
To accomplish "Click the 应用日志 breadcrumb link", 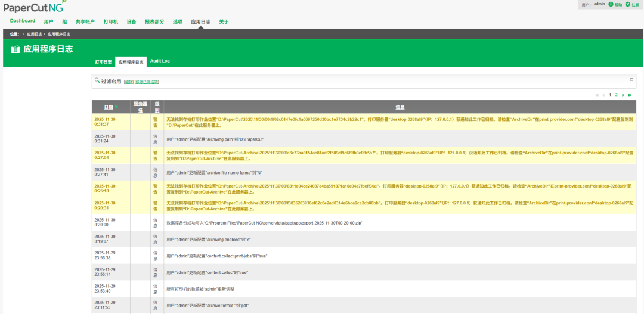I will (33, 34).
